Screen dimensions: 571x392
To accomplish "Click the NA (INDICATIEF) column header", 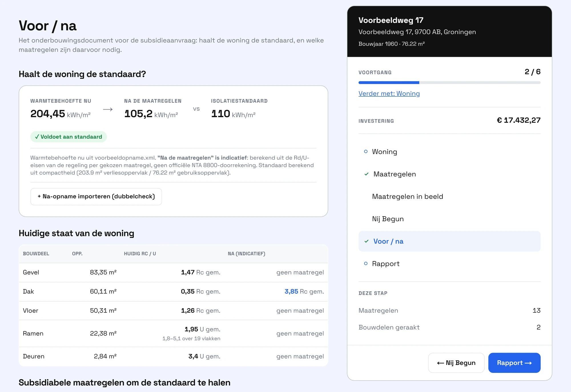I will (246, 254).
